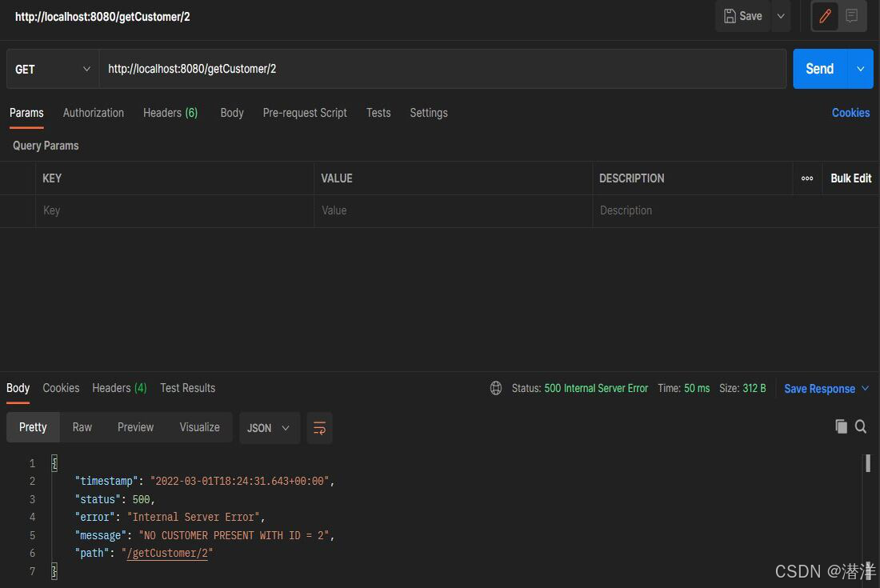Open search in response magnifier icon

click(x=860, y=427)
